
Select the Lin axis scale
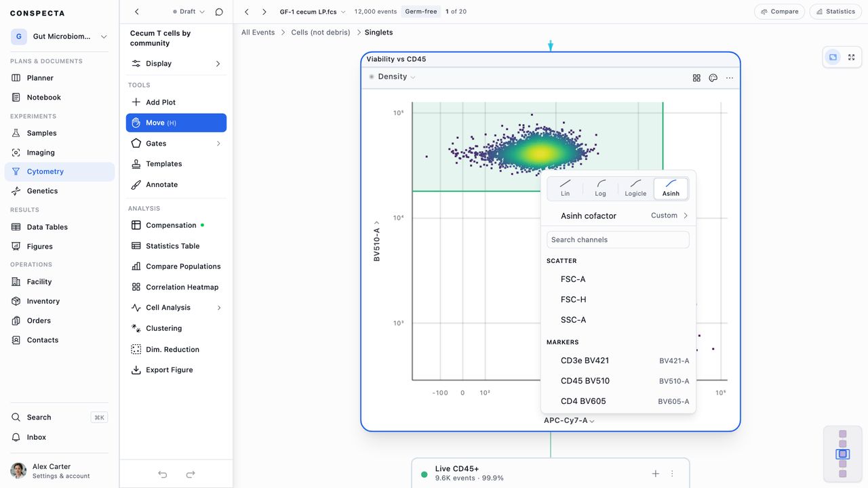(x=566, y=188)
